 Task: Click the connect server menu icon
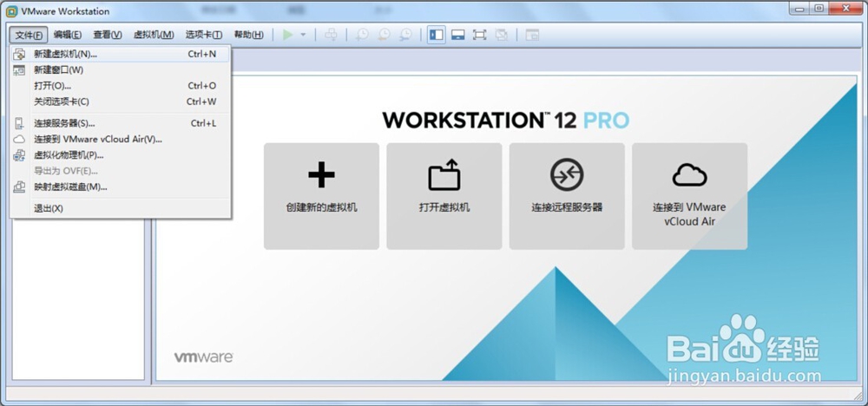coord(19,123)
